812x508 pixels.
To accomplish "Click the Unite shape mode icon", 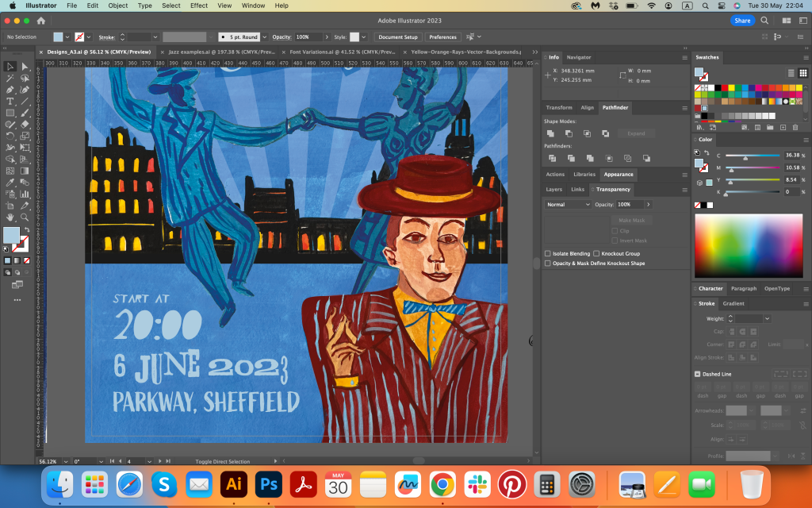I will click(550, 133).
